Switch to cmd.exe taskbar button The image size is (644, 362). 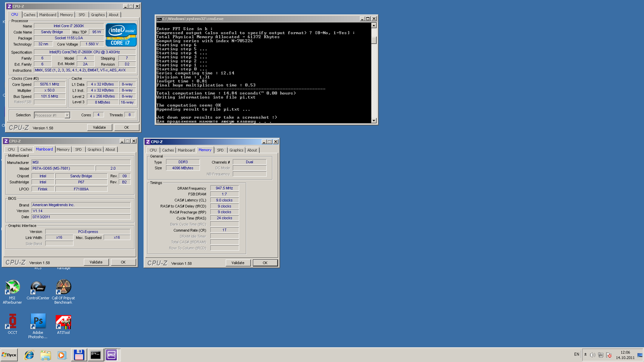(x=95, y=355)
